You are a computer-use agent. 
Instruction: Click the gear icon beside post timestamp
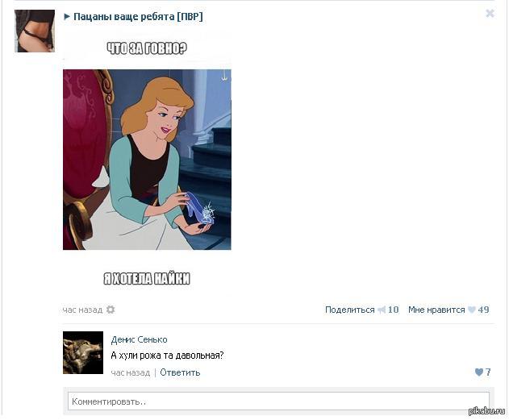[x=111, y=310]
